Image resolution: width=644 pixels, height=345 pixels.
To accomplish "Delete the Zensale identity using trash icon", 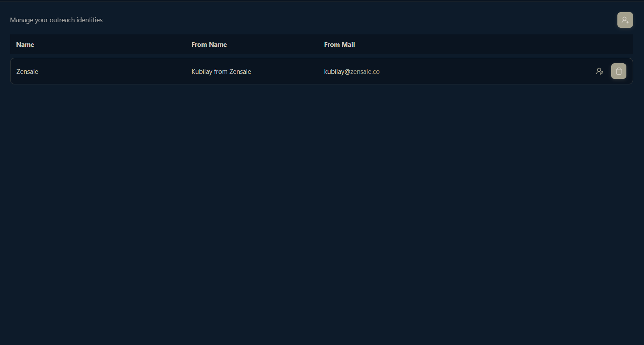I will pos(619,71).
